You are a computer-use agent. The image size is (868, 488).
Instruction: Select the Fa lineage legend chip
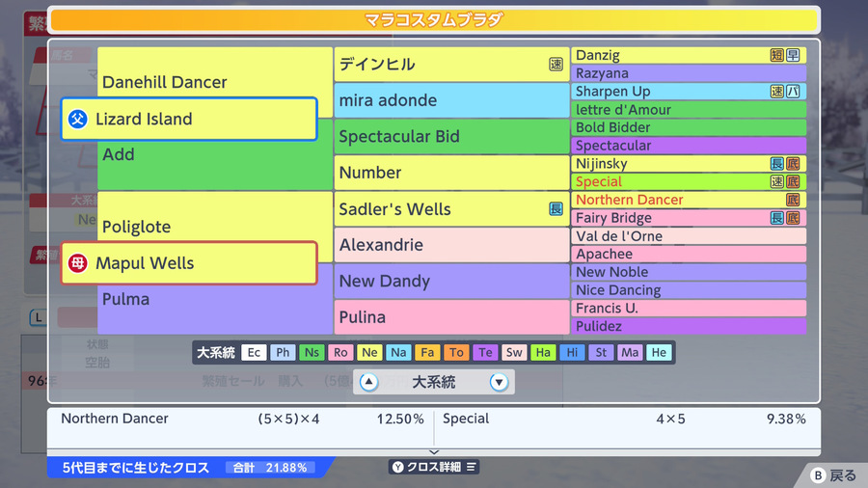pos(427,352)
